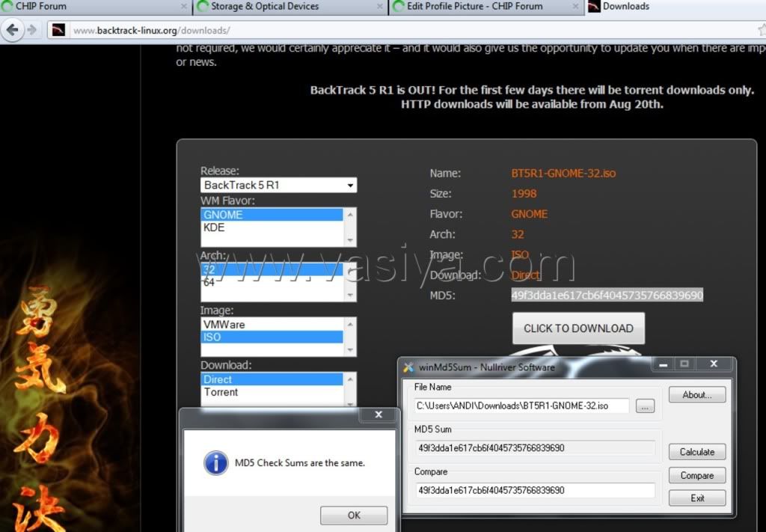
Task: Click the orange GNOME Flavor value
Action: coord(530,214)
